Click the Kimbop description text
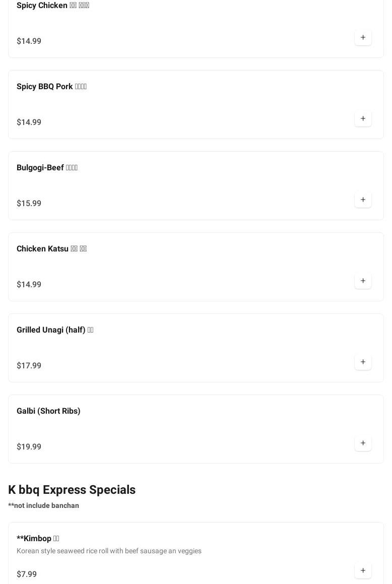 click(109, 551)
